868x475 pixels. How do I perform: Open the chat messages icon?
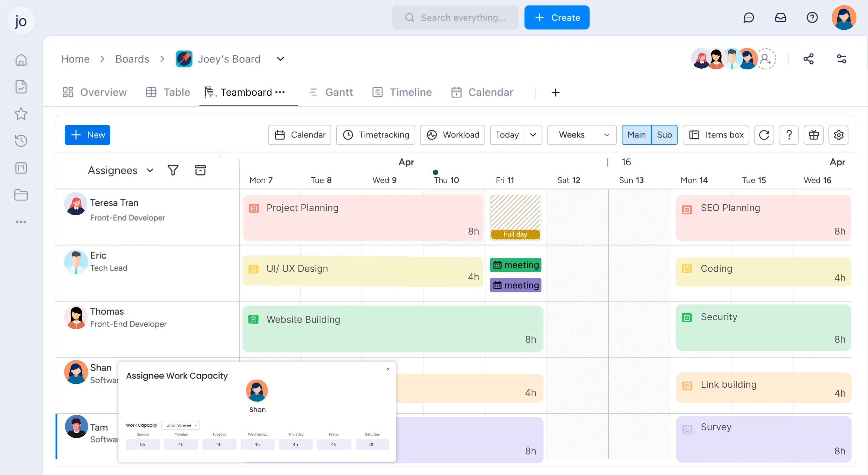click(x=749, y=18)
